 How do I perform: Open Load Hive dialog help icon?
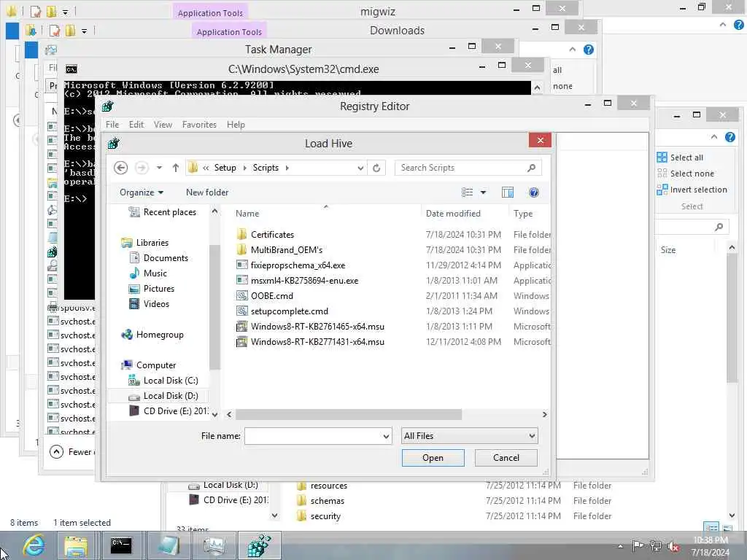coord(534,192)
